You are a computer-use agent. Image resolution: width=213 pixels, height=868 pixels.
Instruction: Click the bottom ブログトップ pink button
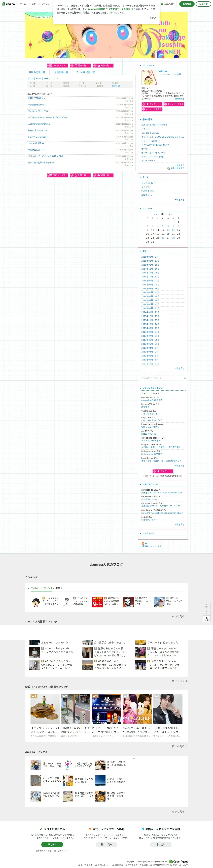58,175
